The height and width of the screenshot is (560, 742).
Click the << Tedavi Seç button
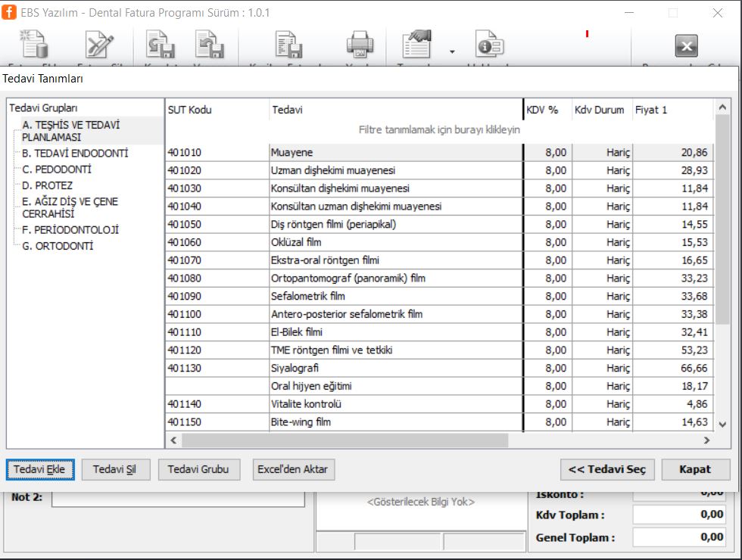[607, 469]
